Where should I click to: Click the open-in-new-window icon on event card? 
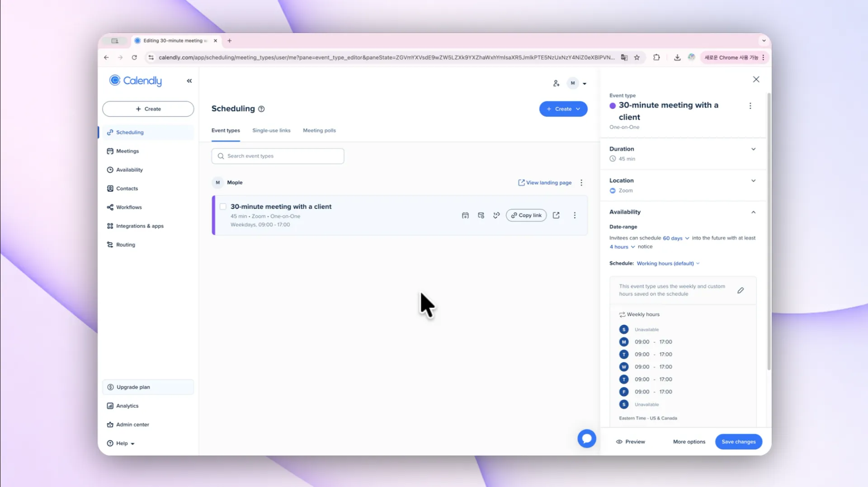point(556,216)
